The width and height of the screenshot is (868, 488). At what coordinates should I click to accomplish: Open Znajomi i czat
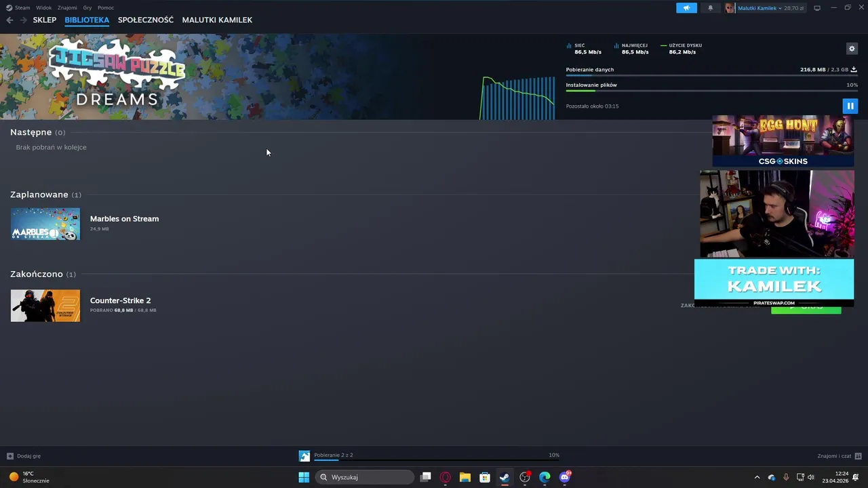834,456
